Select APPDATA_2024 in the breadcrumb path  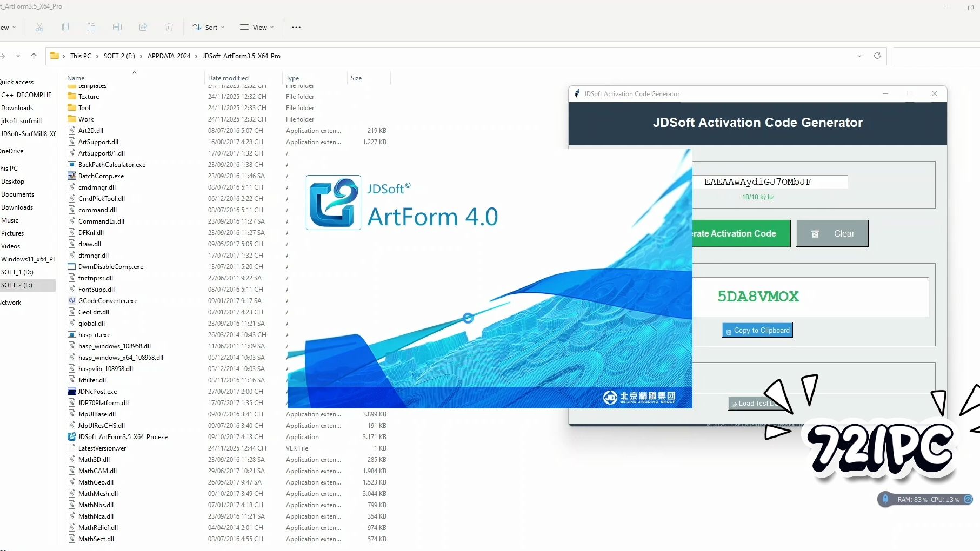(x=169, y=56)
